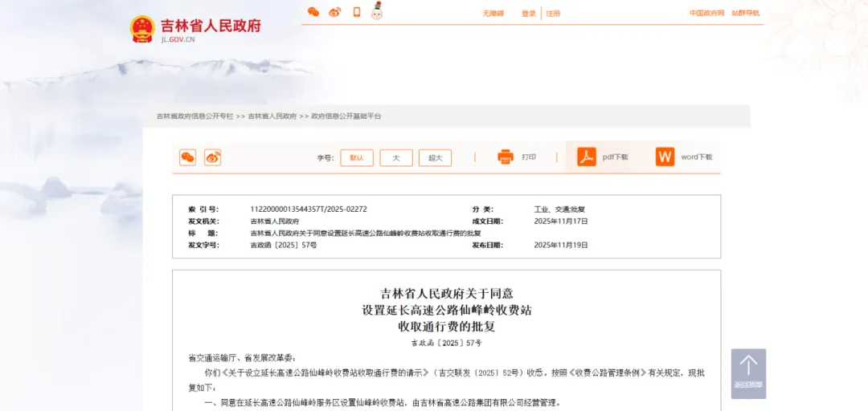This screenshot has height=411, width=868.
Task: Go to 吉林省政府信息公开专栏 breadcrumb
Action: click(194, 116)
